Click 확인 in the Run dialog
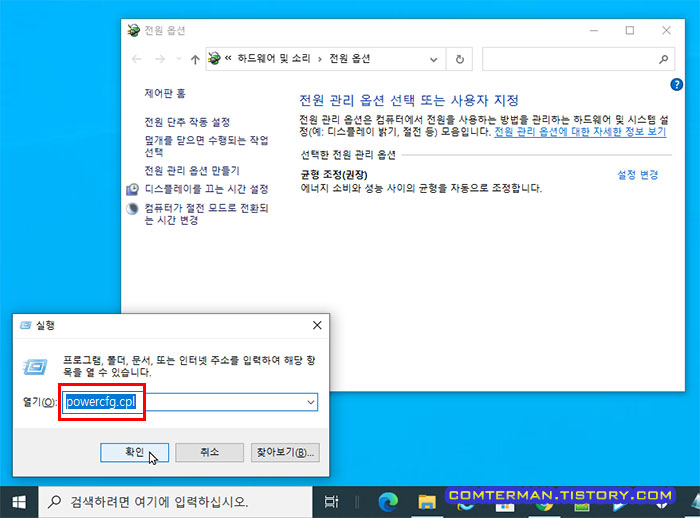 click(x=134, y=452)
